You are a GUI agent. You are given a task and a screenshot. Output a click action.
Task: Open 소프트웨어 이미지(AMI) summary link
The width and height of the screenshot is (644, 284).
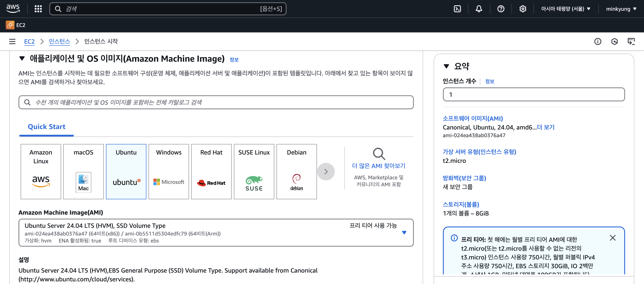(x=473, y=119)
